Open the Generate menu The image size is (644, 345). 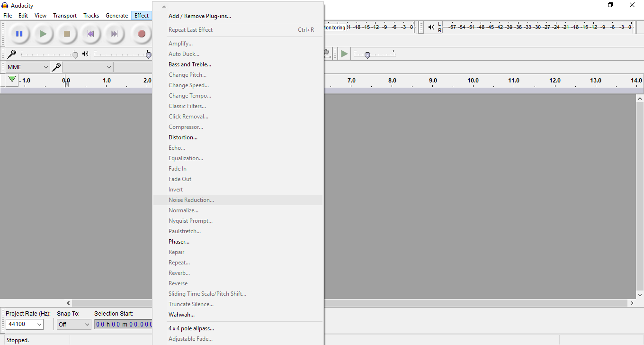pyautogui.click(x=116, y=16)
